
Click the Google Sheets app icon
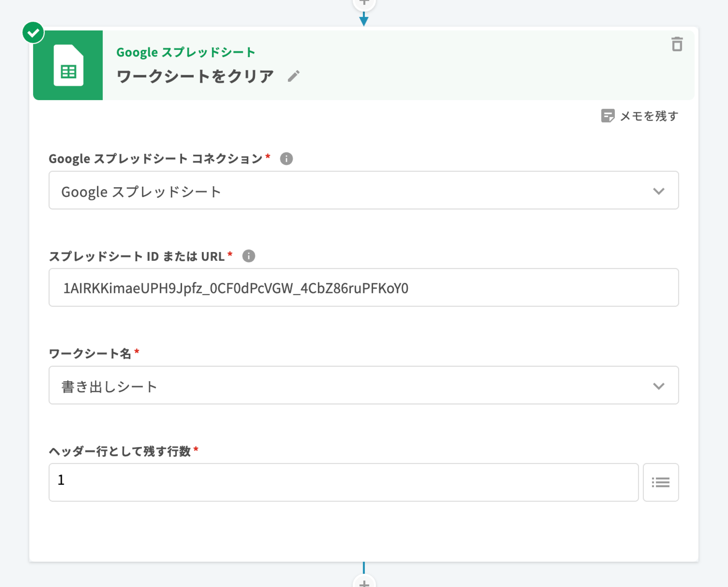(x=68, y=65)
